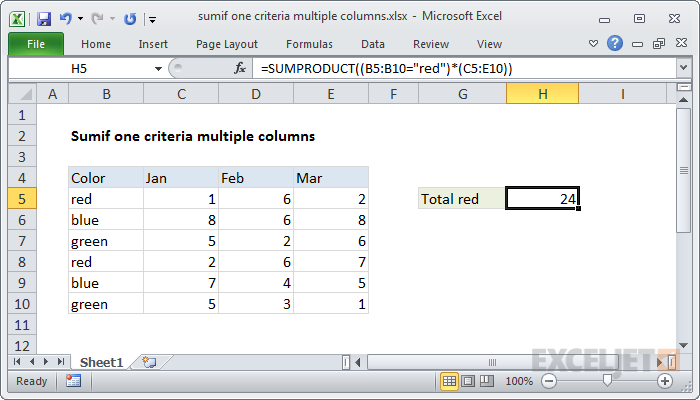Switch to the Insert ribbon tab
This screenshot has width=700, height=400.
coord(153,44)
